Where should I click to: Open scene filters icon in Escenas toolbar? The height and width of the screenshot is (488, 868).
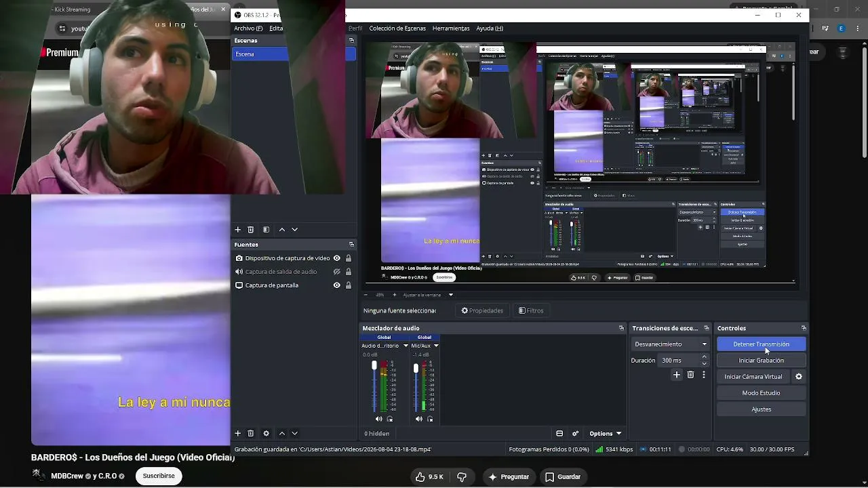266,230
